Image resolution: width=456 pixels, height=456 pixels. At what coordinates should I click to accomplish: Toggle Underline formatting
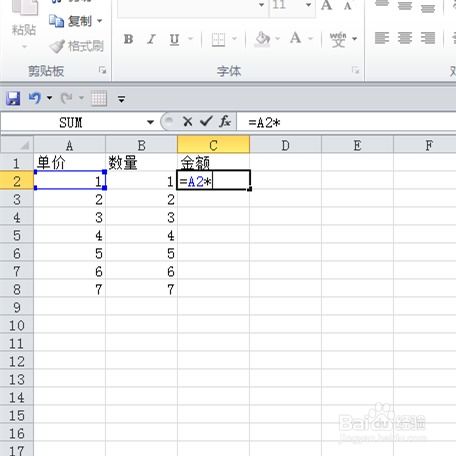click(174, 39)
